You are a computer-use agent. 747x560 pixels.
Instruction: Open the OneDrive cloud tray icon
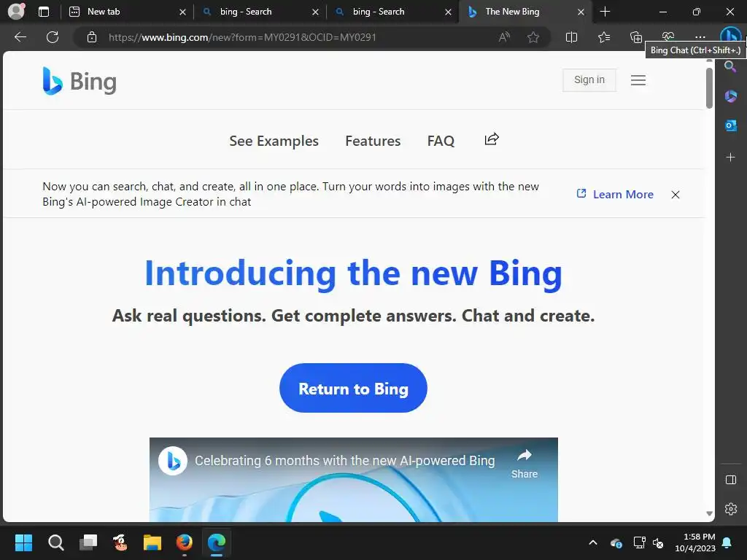[x=616, y=542]
